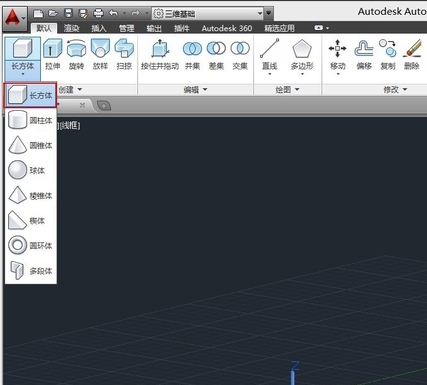The image size is (427, 385).
Task: Choose 多段体 polysolid from the list
Action: pos(30,271)
